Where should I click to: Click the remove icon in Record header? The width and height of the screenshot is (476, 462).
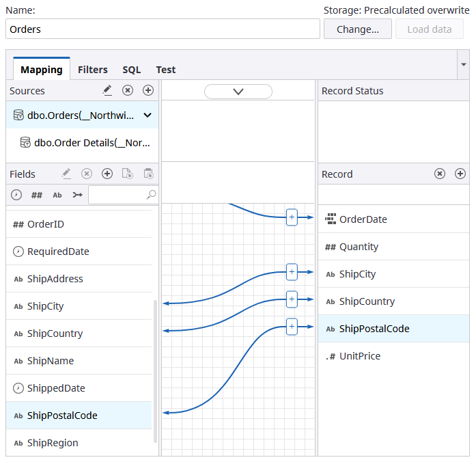pos(440,174)
